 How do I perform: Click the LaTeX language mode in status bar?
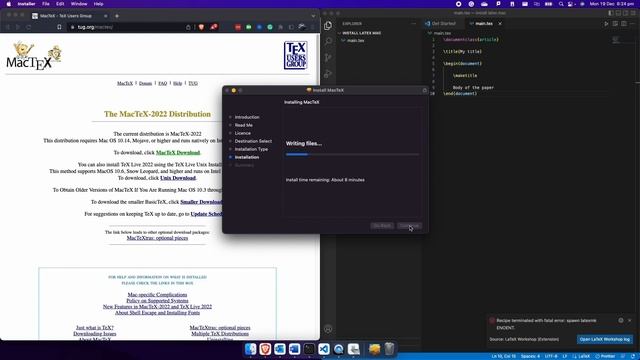point(584,356)
